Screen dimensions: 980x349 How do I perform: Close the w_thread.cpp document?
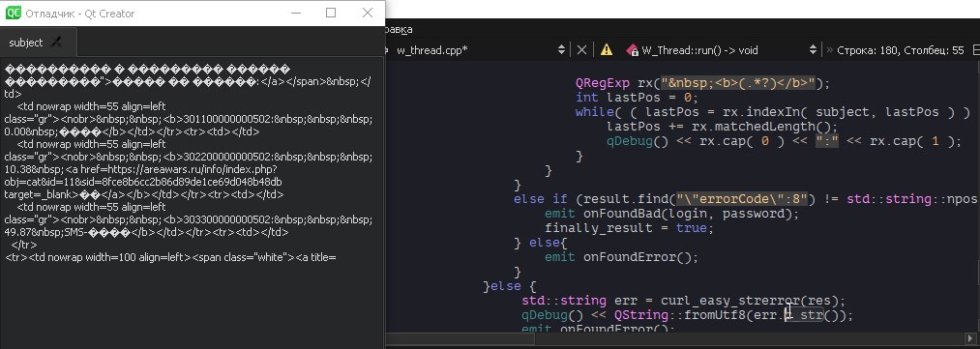click(581, 50)
